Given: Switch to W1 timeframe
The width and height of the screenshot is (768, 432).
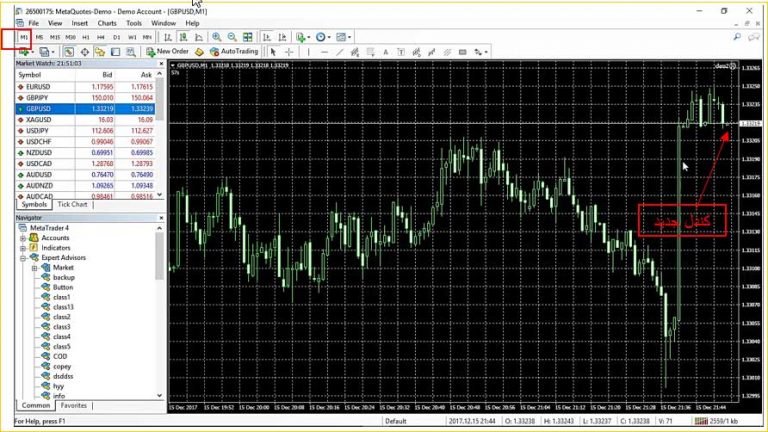Looking at the screenshot, I should [x=132, y=37].
